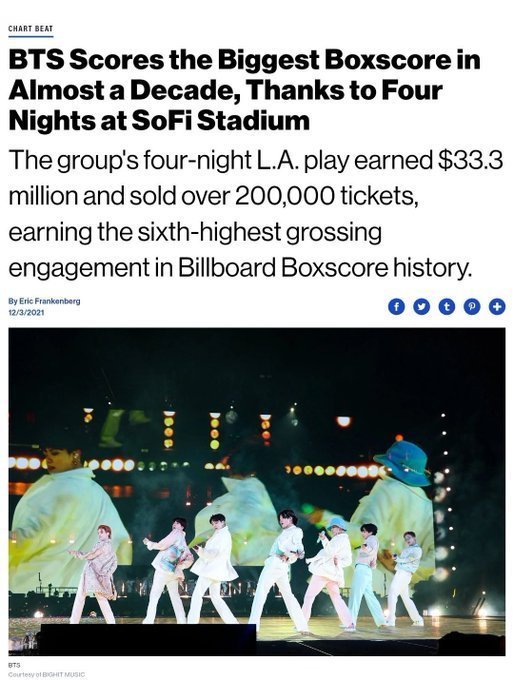Select the words SoFi Stadium in headline
Screen dimensions: 514x680
(220, 120)
